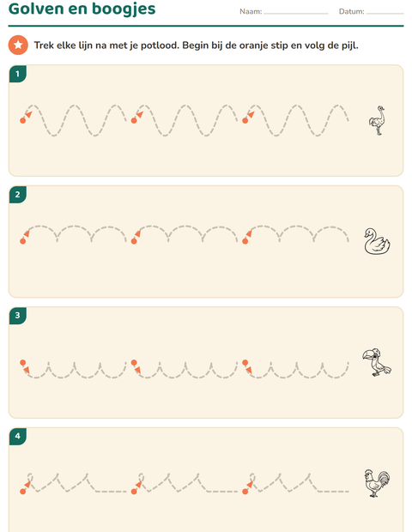412x532 pixels.
Task: Click the green number 1 badge
Action: (18, 74)
